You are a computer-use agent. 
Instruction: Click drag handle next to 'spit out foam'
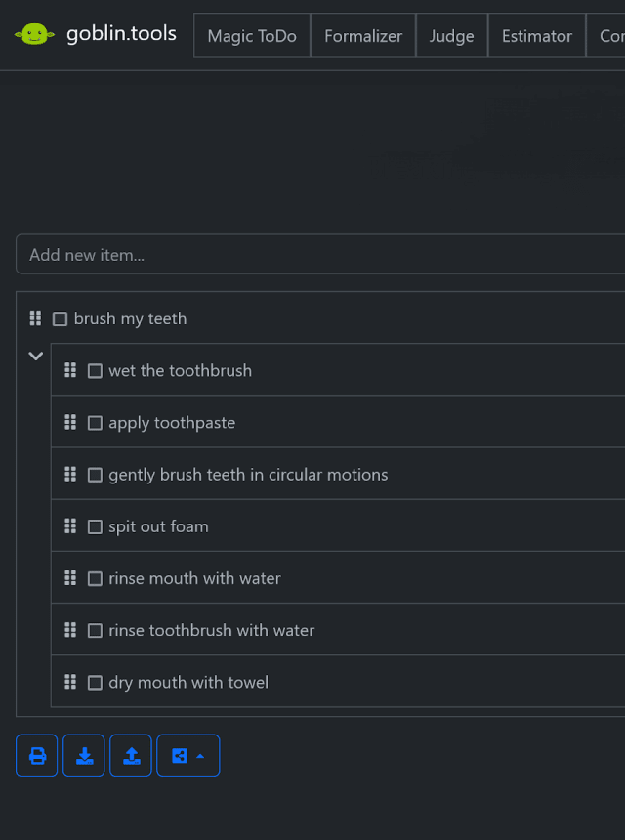pos(70,526)
